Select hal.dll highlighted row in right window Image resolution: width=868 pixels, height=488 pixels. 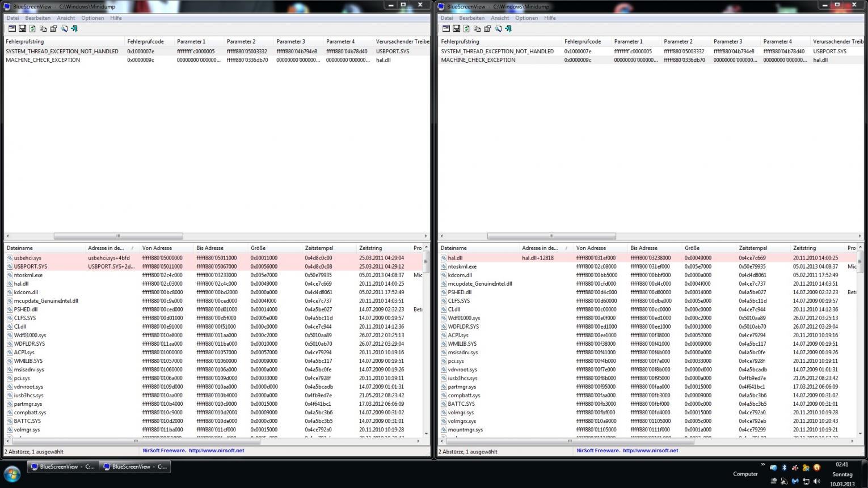click(648, 258)
